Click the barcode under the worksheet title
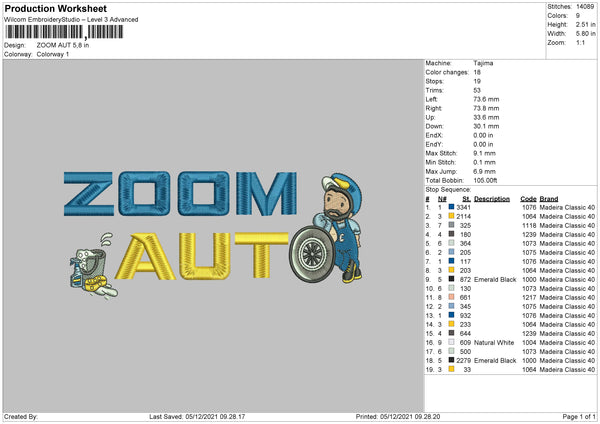 click(64, 32)
